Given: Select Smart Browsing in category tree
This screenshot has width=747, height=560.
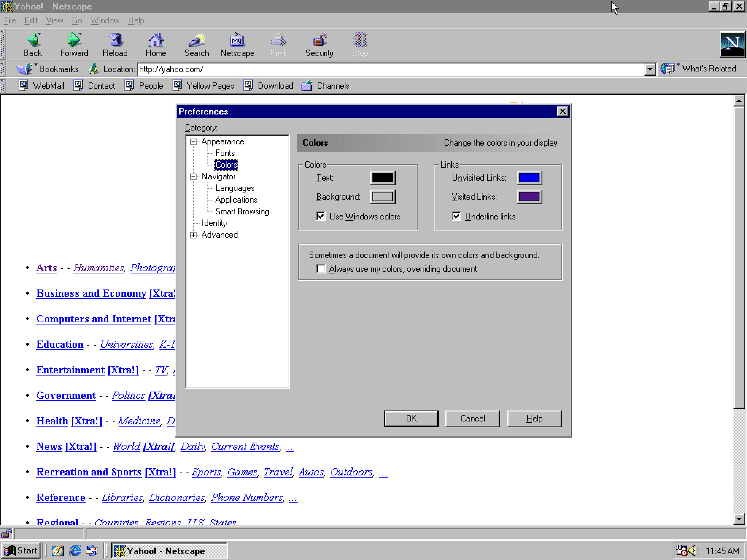Looking at the screenshot, I should click(242, 211).
